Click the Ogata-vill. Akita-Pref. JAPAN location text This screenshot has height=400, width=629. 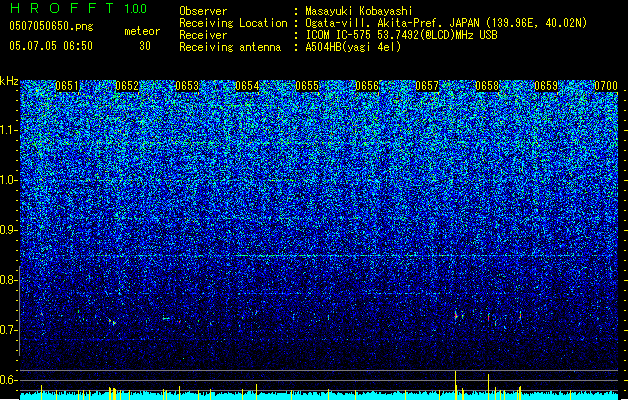tap(446, 23)
